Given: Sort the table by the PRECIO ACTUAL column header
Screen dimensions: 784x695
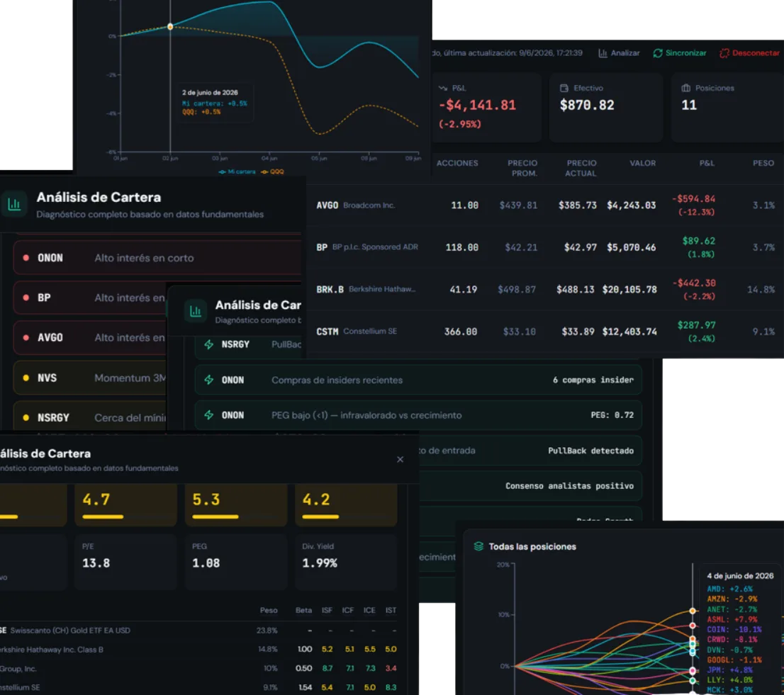Looking at the screenshot, I should tap(581, 168).
